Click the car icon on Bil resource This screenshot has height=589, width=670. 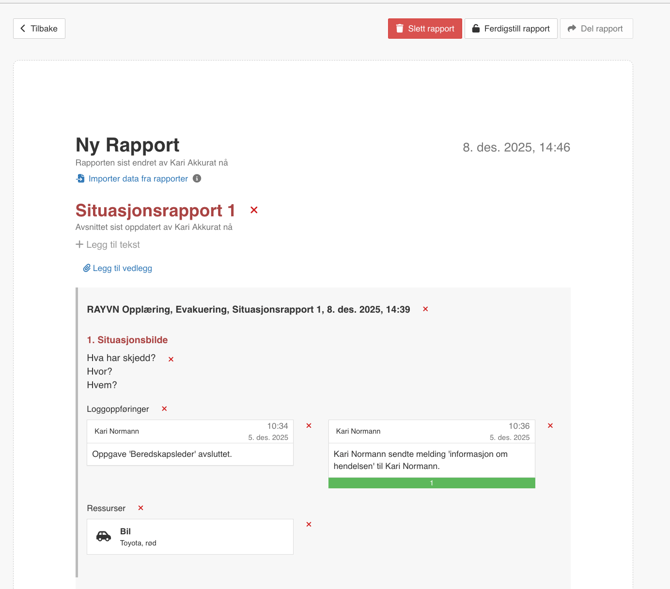104,537
